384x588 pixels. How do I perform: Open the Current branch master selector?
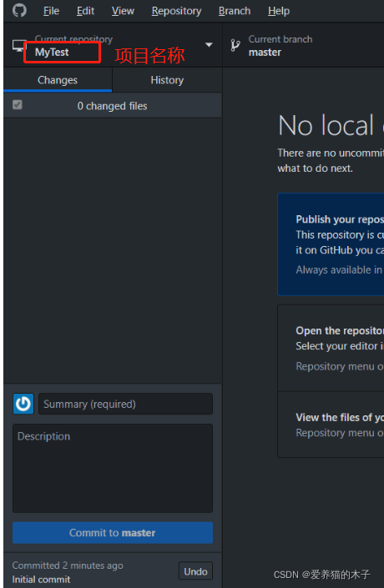(x=303, y=45)
